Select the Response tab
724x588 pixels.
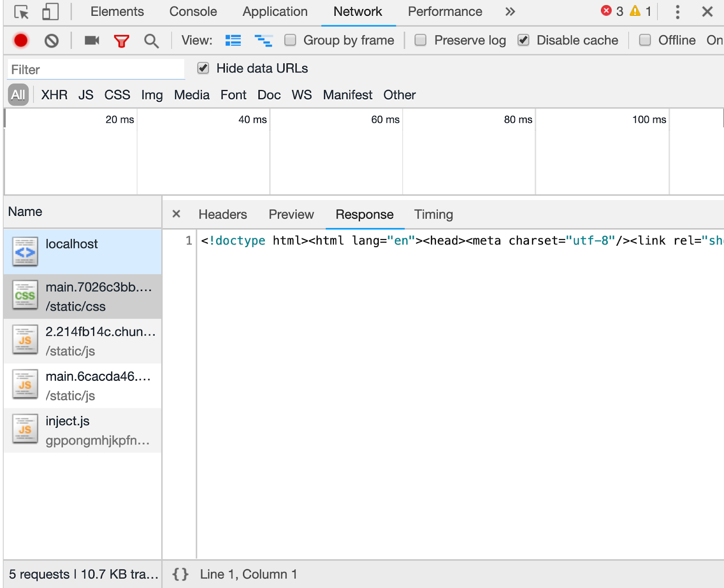(365, 215)
